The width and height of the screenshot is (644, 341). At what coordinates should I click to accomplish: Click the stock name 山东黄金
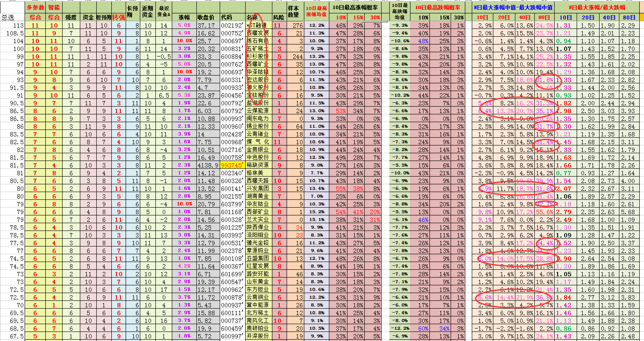pyautogui.click(x=258, y=282)
